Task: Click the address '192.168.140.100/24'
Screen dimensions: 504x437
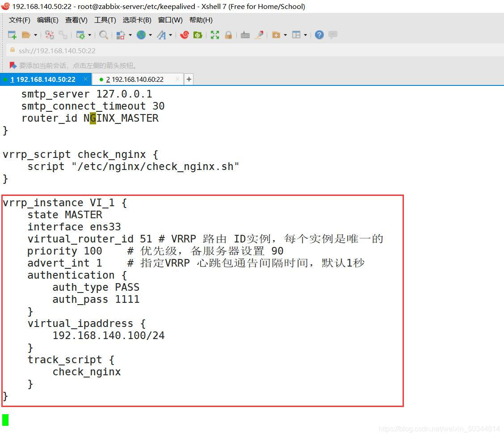Action: point(109,335)
